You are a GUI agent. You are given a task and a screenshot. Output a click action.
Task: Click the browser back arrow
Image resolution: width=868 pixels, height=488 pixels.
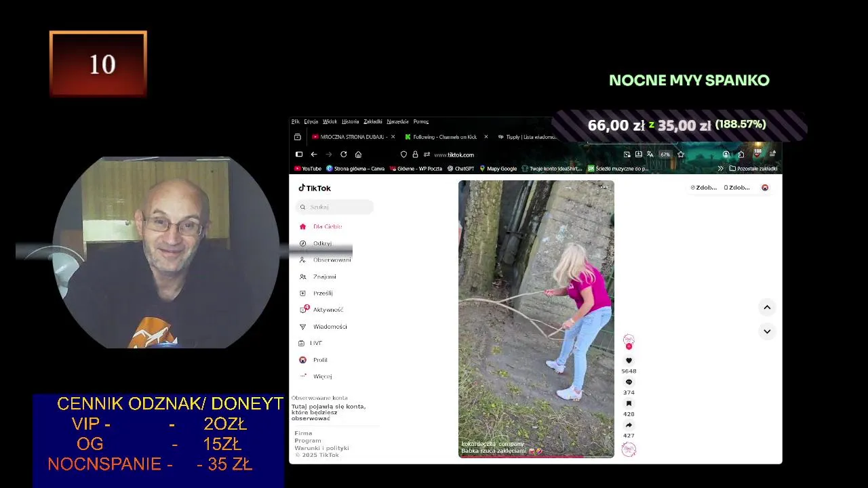pos(313,155)
